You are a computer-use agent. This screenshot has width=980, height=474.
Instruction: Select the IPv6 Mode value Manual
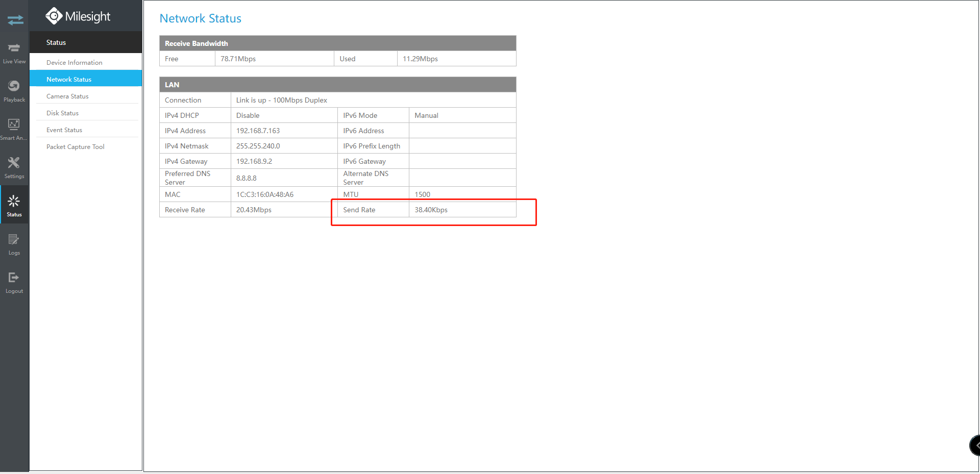(x=426, y=115)
